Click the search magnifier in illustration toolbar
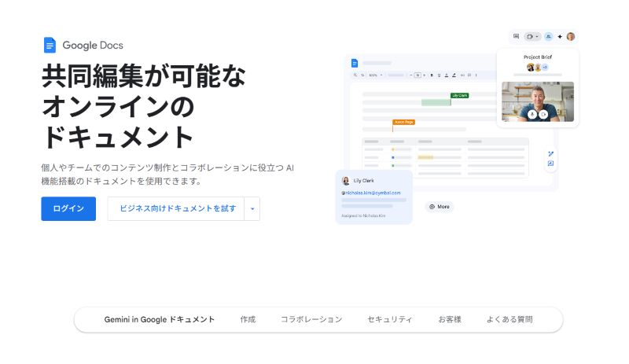Viewport: 629px width, 364px height. point(355,75)
